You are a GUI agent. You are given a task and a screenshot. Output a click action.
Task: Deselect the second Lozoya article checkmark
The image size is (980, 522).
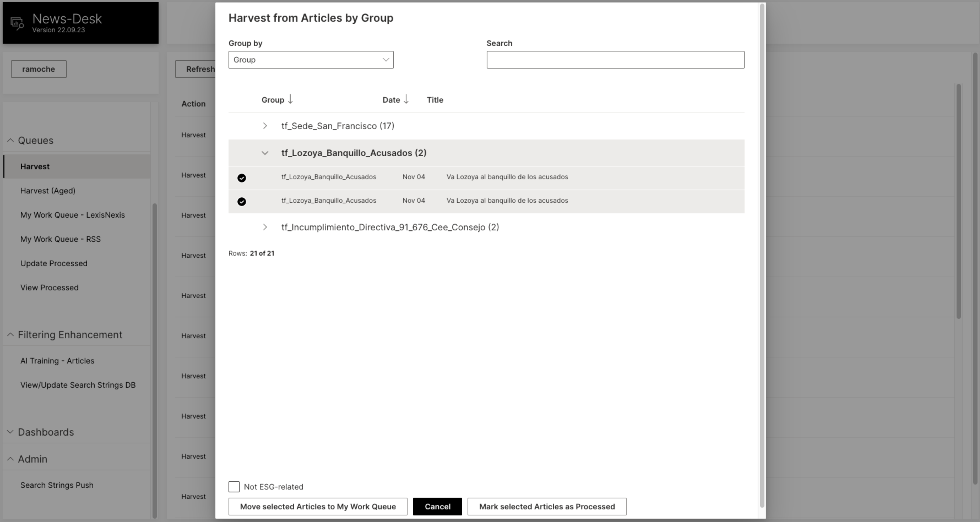(242, 201)
